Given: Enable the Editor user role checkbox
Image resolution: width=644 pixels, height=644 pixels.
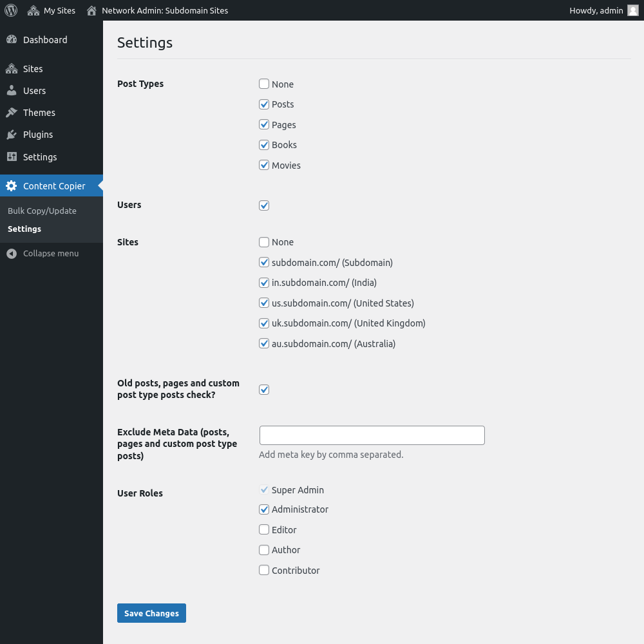Looking at the screenshot, I should [x=264, y=529].
